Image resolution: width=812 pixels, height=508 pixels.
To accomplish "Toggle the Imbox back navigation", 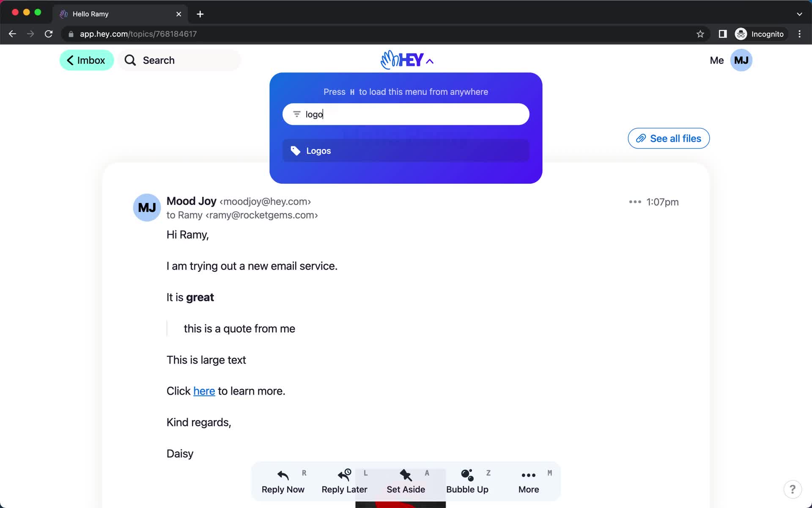I will pos(86,60).
